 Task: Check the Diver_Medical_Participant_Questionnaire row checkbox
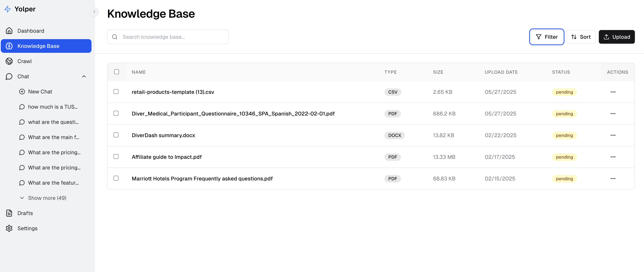[x=116, y=114]
